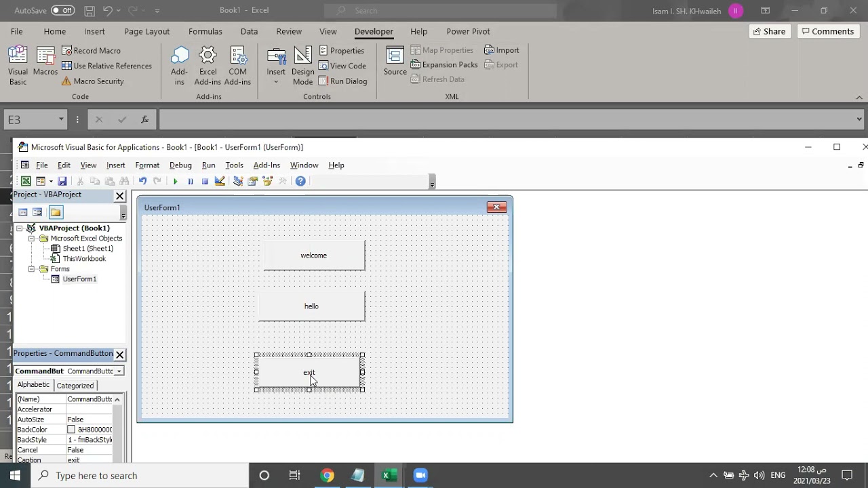The height and width of the screenshot is (488, 868).
Task: Click the Share button
Action: [770, 31]
